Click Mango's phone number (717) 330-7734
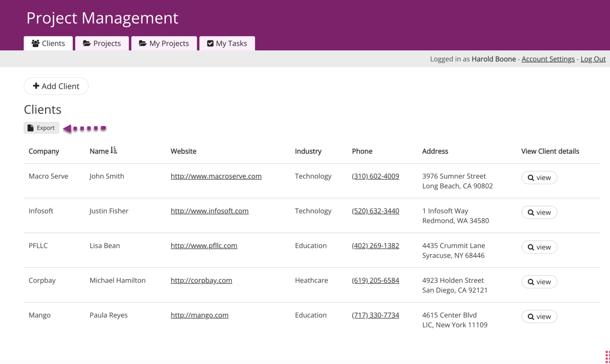Screen dimensions: 610x364 (375, 315)
